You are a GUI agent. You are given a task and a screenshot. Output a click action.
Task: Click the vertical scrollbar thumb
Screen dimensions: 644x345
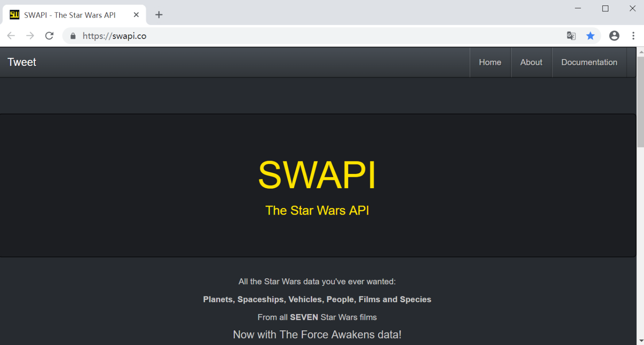point(640,101)
